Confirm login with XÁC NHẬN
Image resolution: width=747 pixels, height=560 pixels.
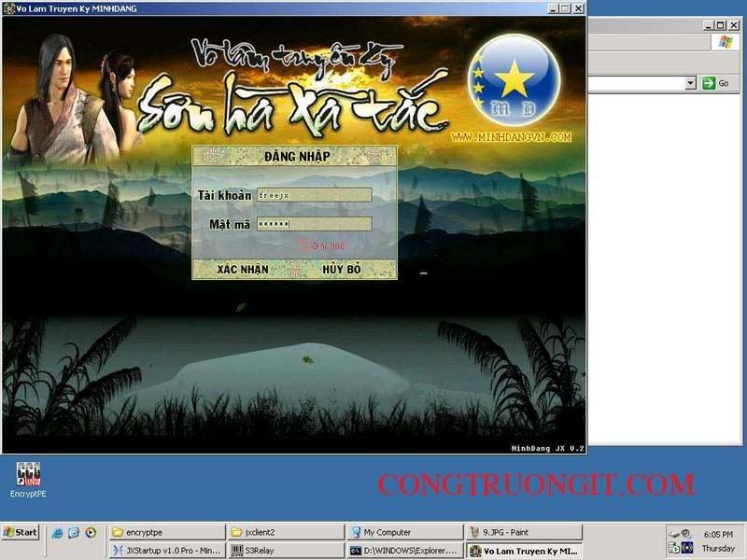point(243,270)
